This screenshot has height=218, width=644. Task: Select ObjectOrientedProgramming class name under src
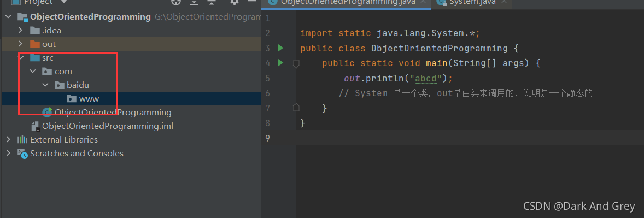(x=113, y=112)
